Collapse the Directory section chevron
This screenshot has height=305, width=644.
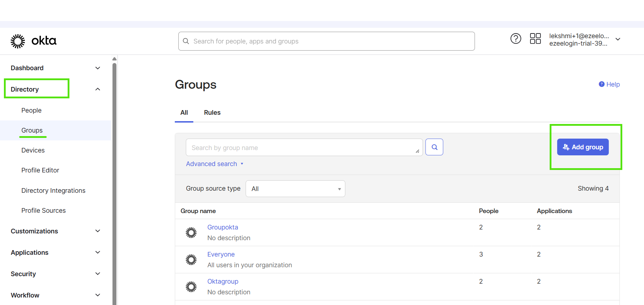click(x=98, y=89)
